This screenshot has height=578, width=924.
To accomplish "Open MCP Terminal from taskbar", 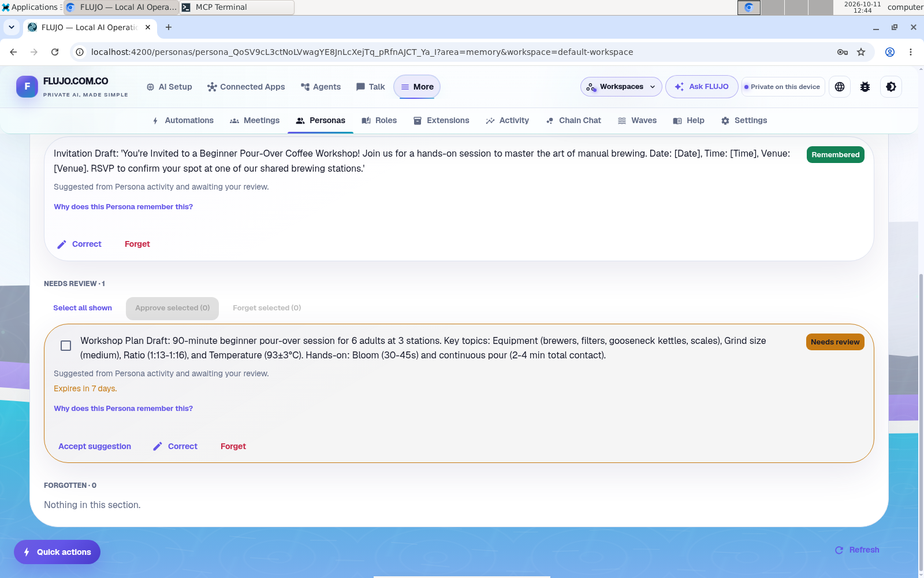I will [237, 7].
